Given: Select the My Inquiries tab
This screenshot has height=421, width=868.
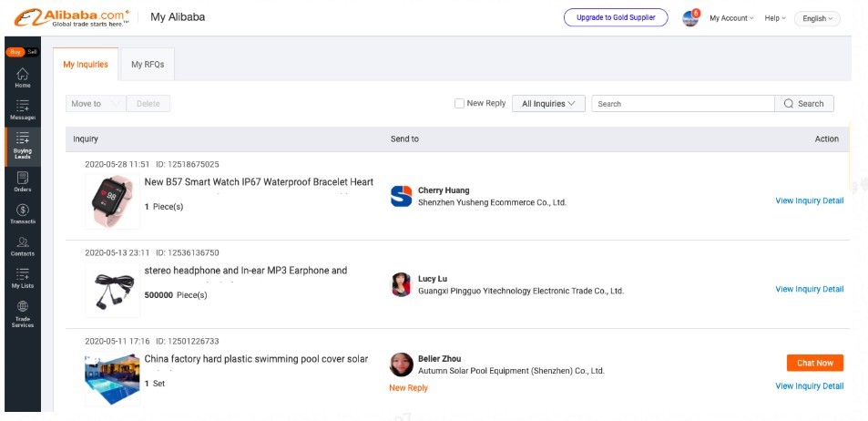Looking at the screenshot, I should (x=86, y=65).
